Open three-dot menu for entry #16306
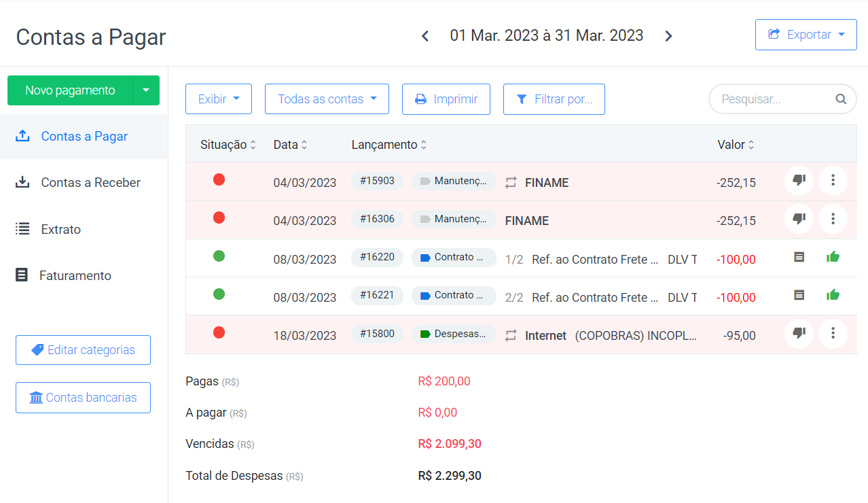The image size is (868, 503). [833, 219]
